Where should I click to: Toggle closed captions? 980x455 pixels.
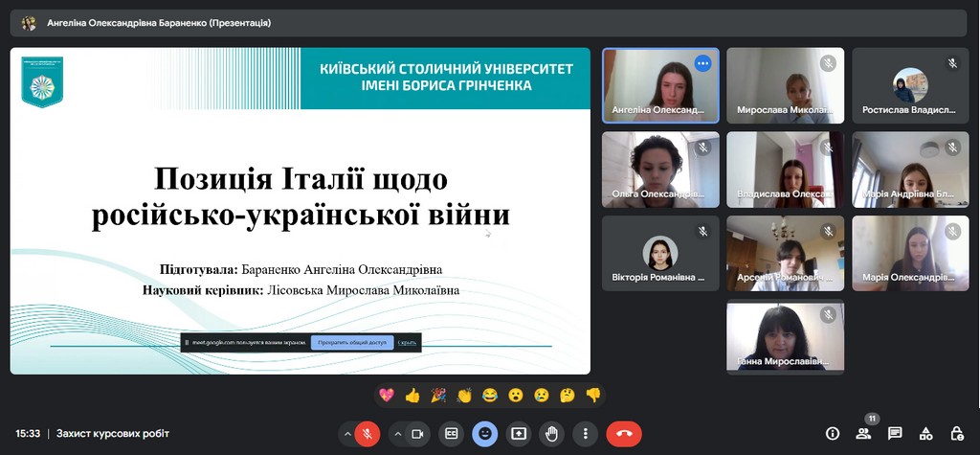tap(451, 434)
